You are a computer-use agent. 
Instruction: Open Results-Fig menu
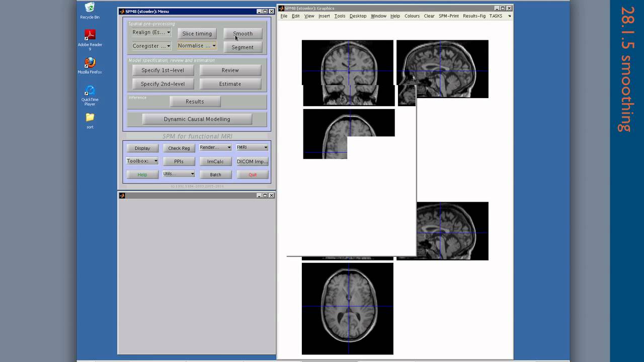click(474, 16)
